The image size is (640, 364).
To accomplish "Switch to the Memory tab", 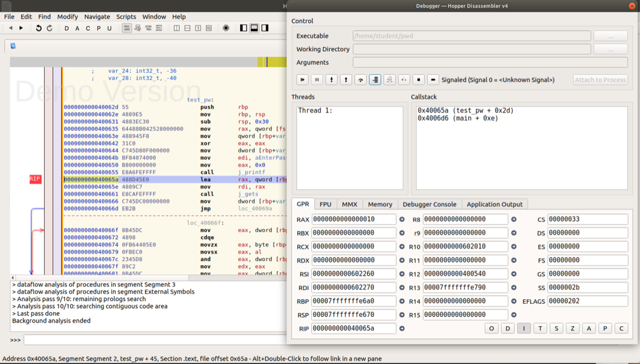I will click(380, 204).
